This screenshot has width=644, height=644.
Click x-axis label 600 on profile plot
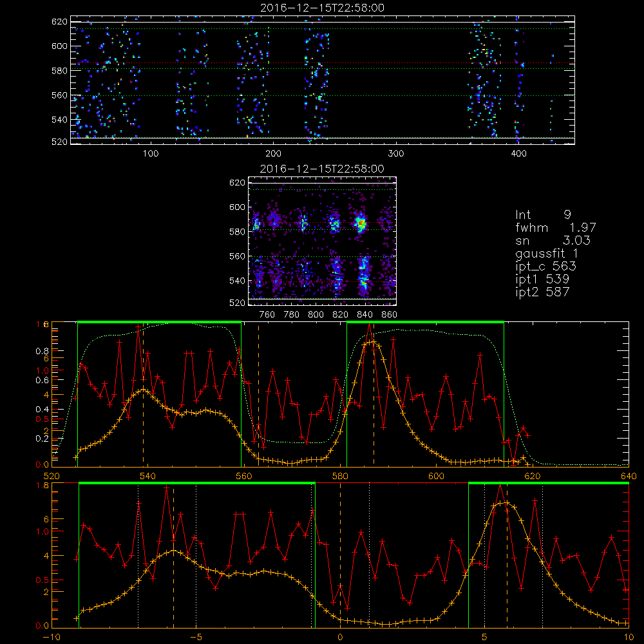(x=436, y=477)
